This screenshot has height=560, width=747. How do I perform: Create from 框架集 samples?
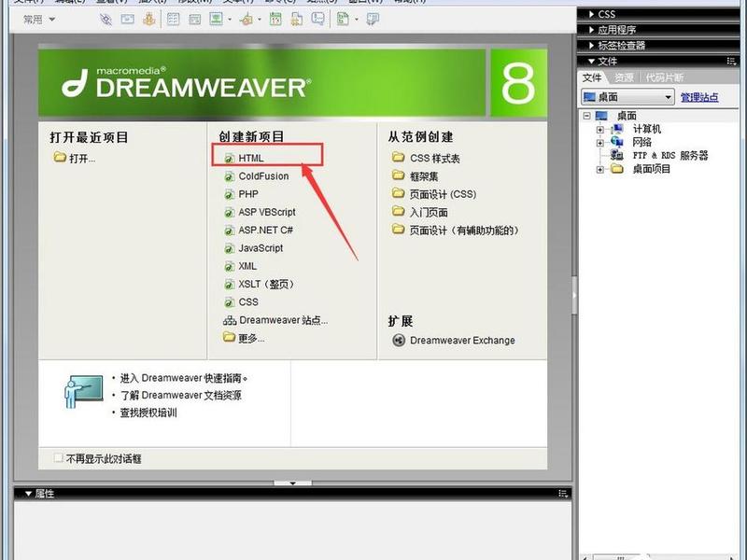424,176
